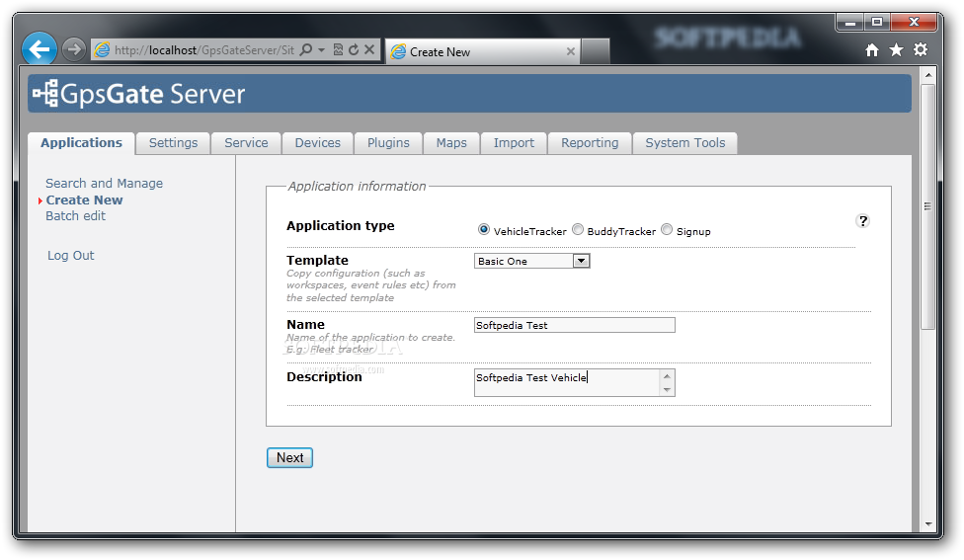Click the browser home icon

tap(872, 50)
